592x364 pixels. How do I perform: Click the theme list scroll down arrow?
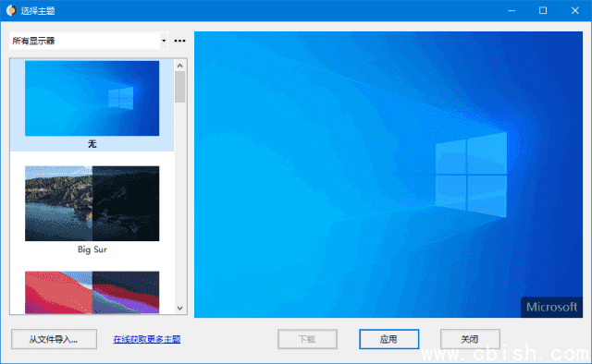click(180, 309)
